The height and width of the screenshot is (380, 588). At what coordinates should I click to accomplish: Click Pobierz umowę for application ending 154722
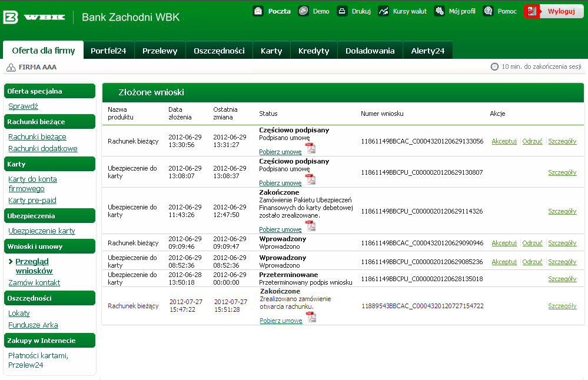[281, 321]
